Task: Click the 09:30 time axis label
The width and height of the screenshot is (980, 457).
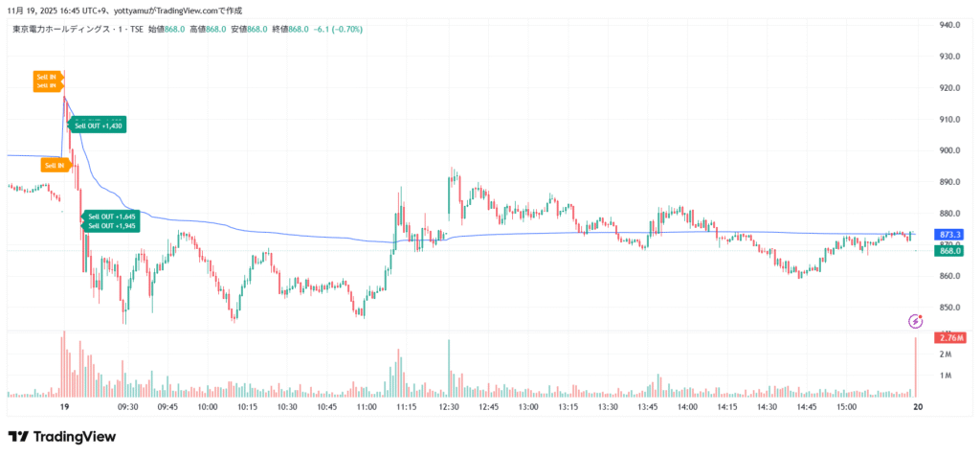Action: coord(128,406)
